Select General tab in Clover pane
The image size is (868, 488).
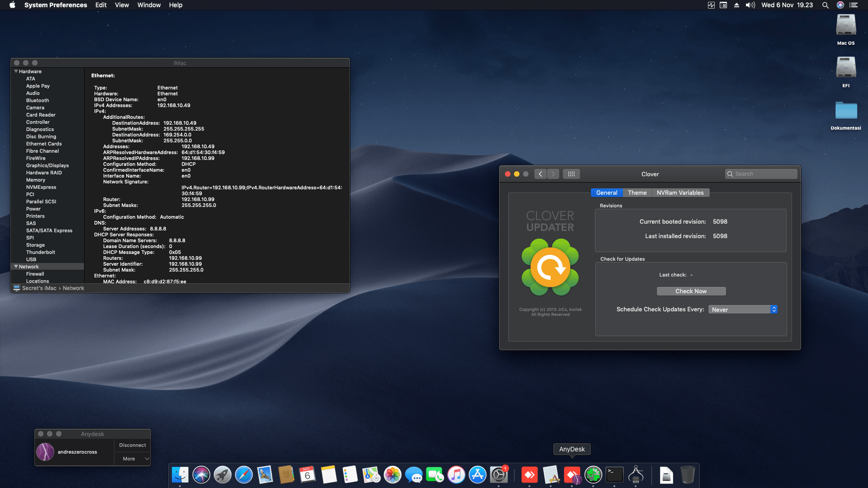click(606, 192)
